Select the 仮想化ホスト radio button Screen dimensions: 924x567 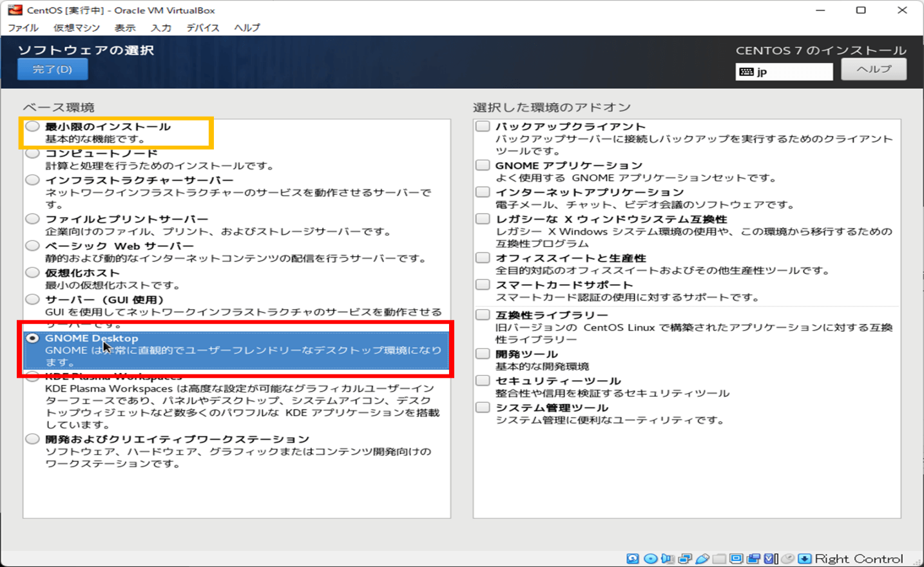(32, 273)
